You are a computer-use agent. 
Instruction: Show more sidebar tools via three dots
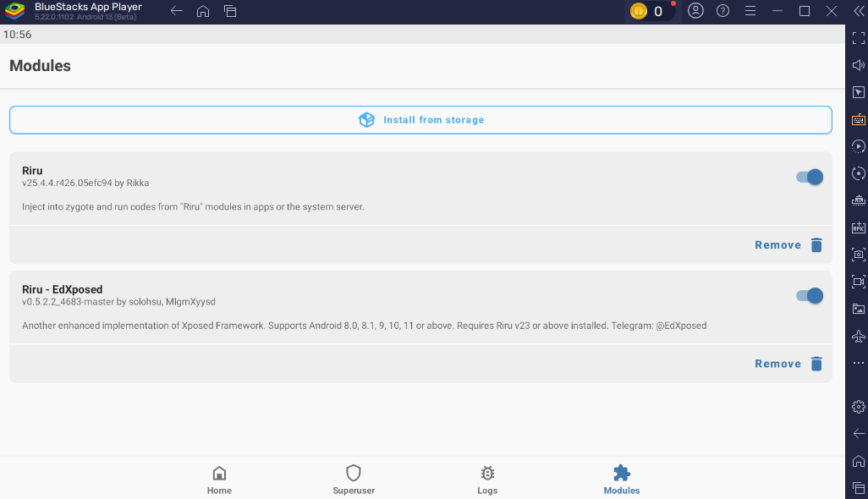(858, 363)
